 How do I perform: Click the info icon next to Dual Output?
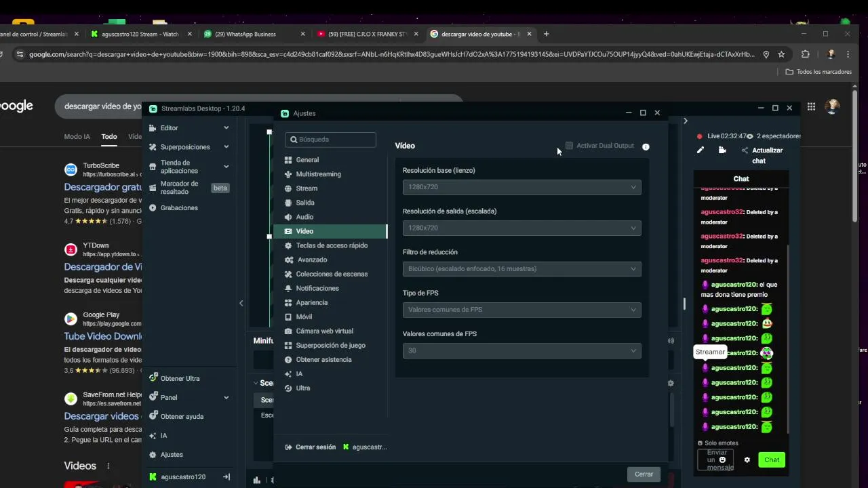[x=646, y=146]
